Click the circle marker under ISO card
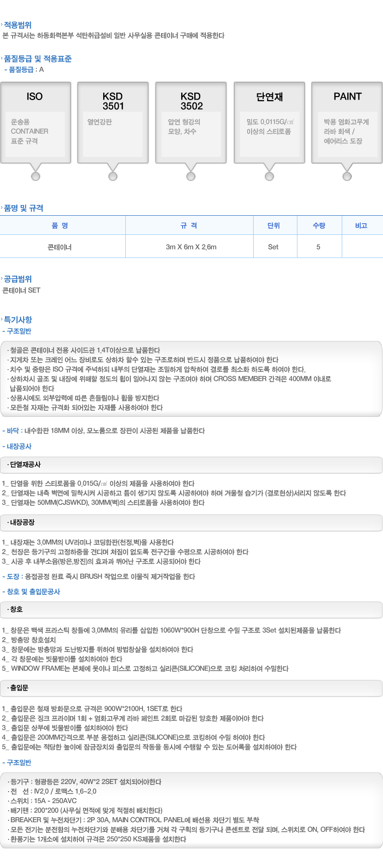The height and width of the screenshot is (868, 383). [35, 176]
